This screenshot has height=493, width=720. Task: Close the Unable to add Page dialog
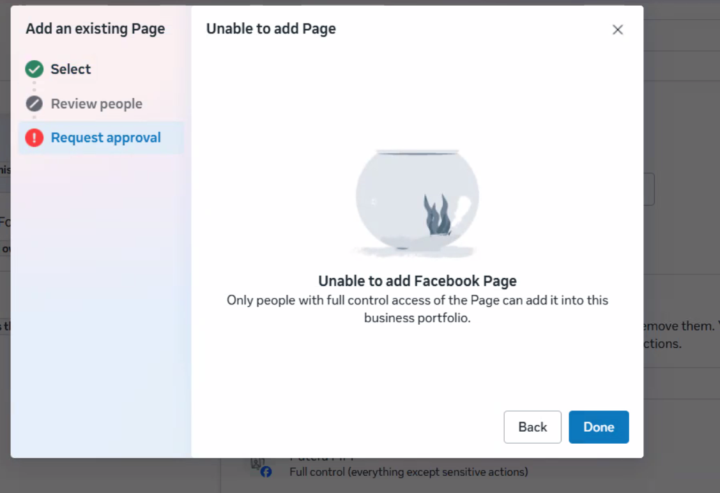pyautogui.click(x=618, y=30)
